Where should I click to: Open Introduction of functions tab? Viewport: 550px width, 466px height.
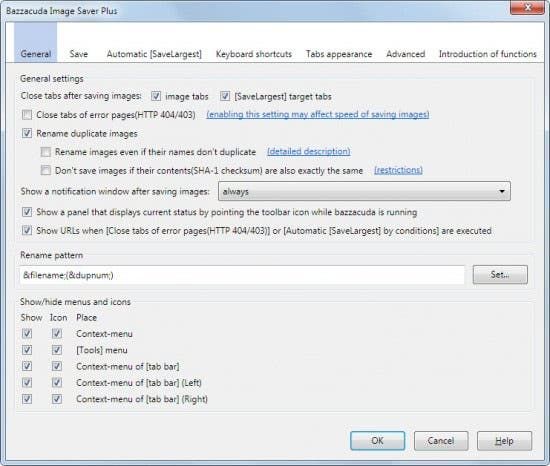pos(488,54)
